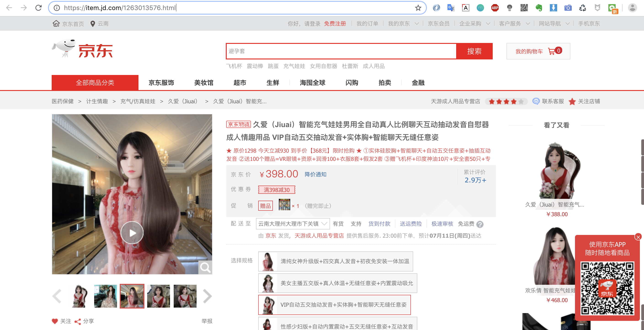Select the 清纯女神升级版 spec option
This screenshot has height=330, width=644.
(x=335, y=261)
